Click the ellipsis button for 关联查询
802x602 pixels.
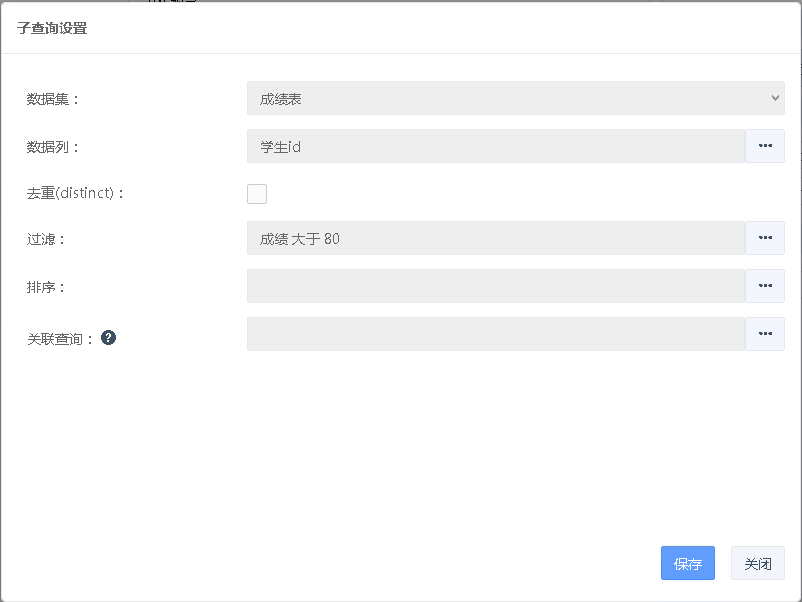point(765,334)
